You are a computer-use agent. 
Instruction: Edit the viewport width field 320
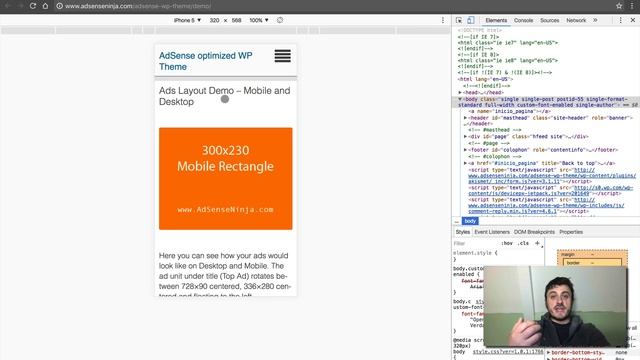point(214,20)
